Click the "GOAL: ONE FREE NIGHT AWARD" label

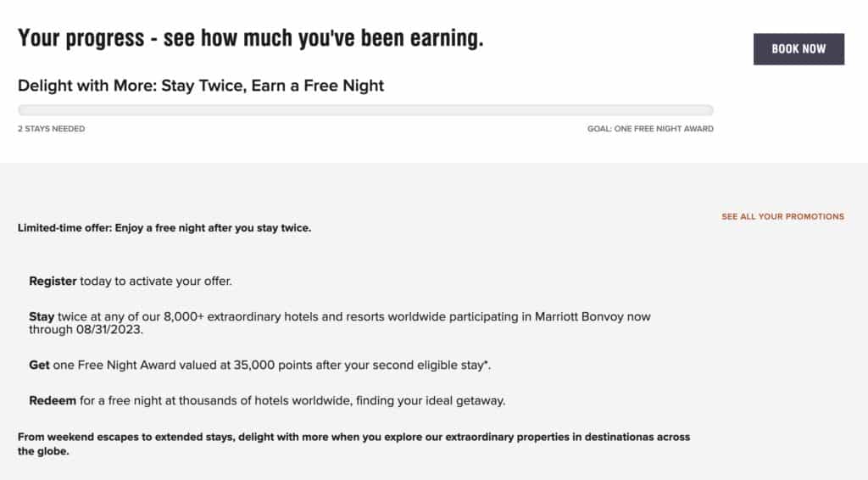point(650,129)
